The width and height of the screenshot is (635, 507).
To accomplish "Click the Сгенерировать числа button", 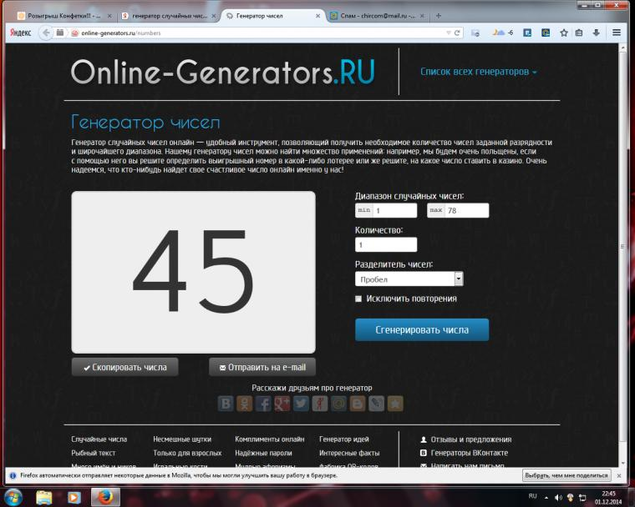I will [422, 330].
